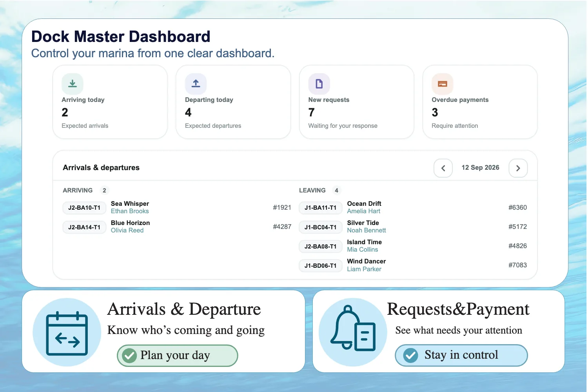The height and width of the screenshot is (392, 588).
Task: Open owner link Olivia Reed
Action: [127, 230]
